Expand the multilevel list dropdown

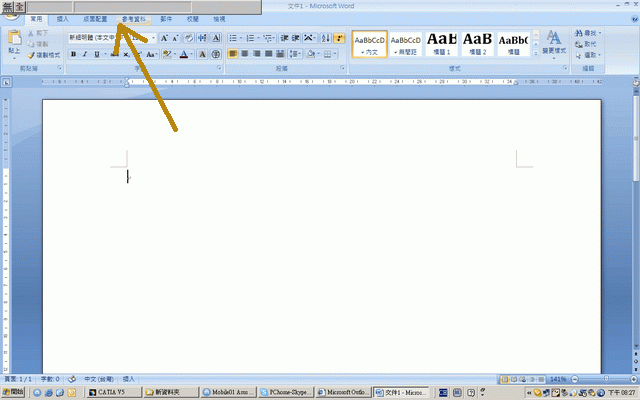[275, 38]
